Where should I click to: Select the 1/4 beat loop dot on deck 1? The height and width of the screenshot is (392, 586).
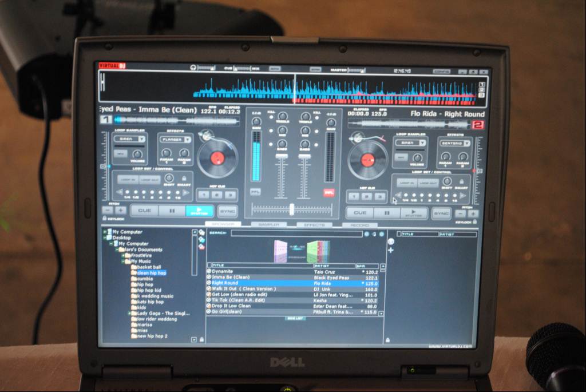pos(127,192)
